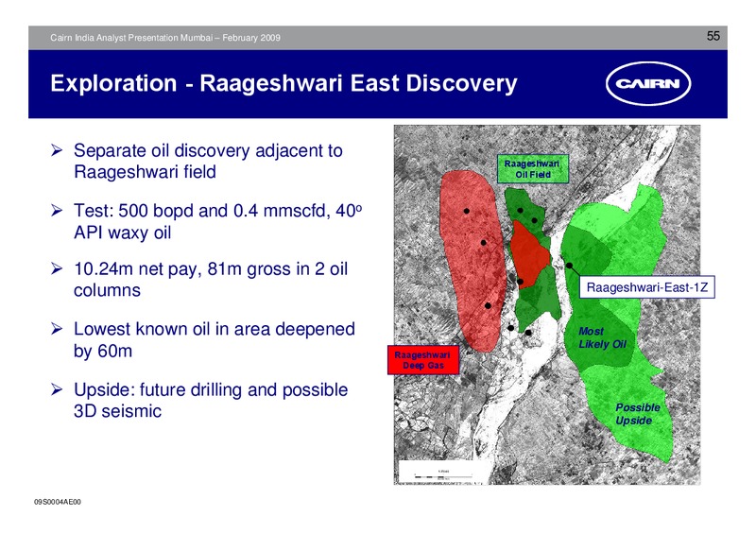This screenshot has width=756, height=534.
Task: Click the Raageshwari-East-1Z well dot on the map
Action: 569,266
